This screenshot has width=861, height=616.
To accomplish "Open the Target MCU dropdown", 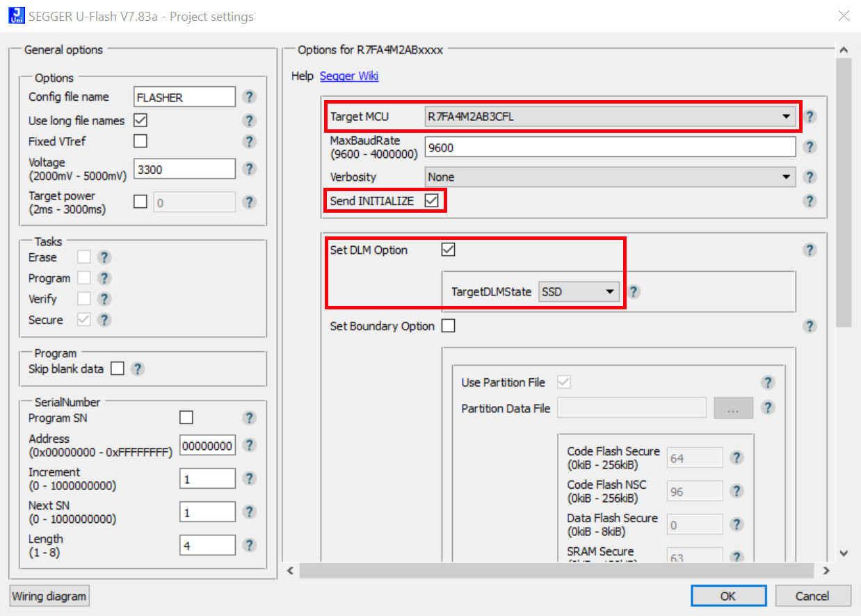I will click(x=610, y=117).
